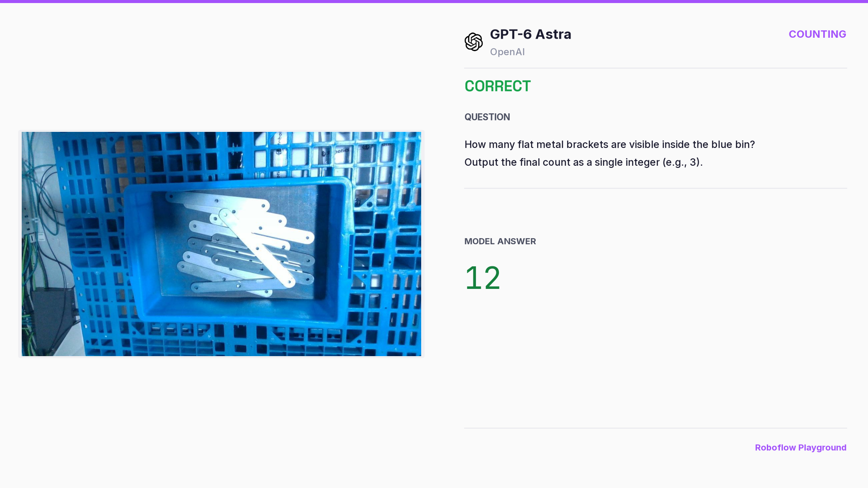Select the question text about metal brackets

pyautogui.click(x=609, y=144)
